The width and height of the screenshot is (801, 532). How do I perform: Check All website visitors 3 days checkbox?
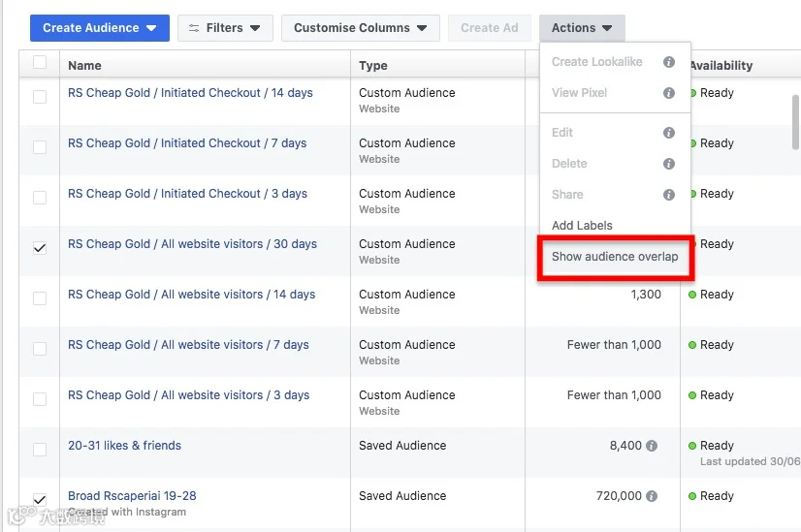(40, 399)
